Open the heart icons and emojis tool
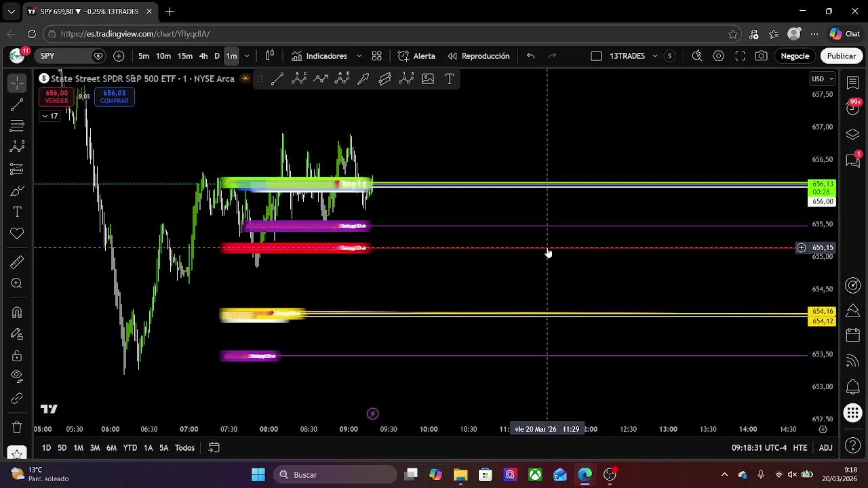Viewport: 868px width, 488px height. (x=17, y=234)
